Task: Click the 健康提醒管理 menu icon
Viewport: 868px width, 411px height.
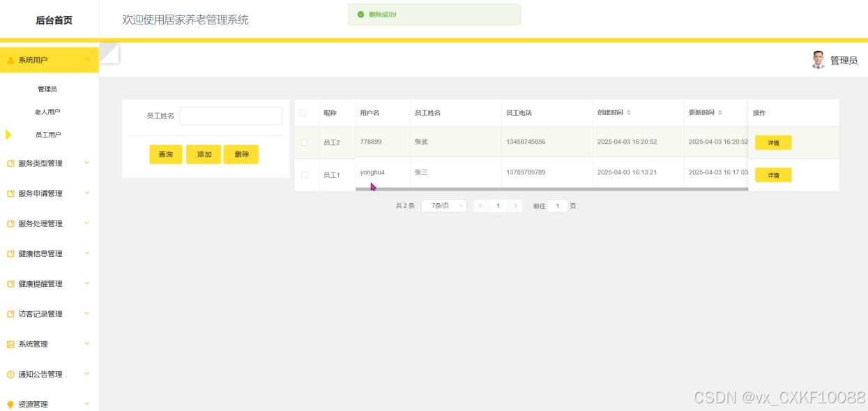Action: tap(10, 284)
